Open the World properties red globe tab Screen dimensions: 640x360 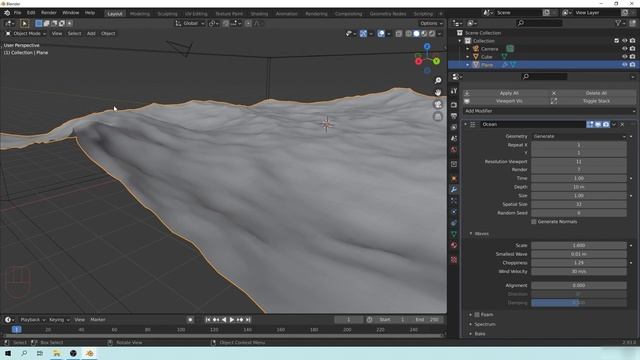(454, 150)
